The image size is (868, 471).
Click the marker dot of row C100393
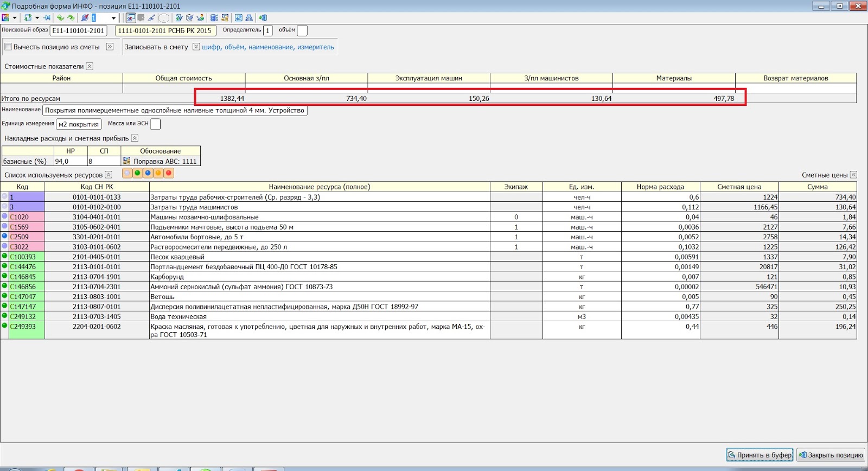[4, 256]
